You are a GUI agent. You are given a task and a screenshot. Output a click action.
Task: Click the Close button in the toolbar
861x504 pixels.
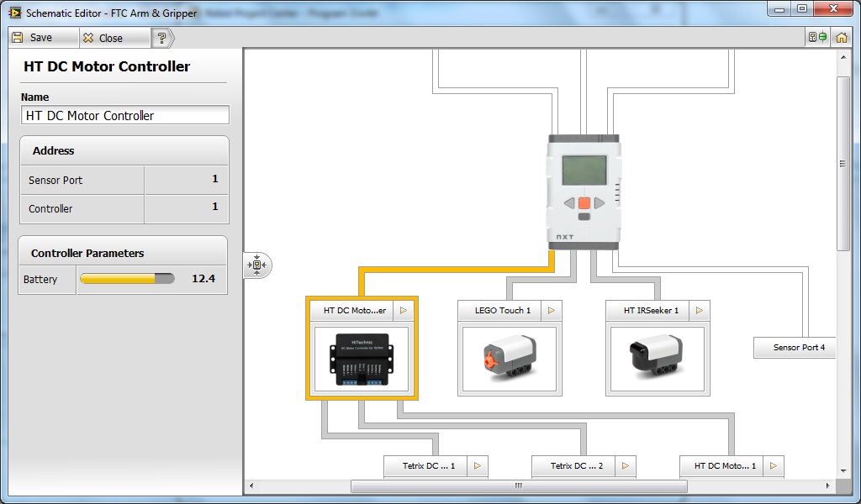coord(103,38)
